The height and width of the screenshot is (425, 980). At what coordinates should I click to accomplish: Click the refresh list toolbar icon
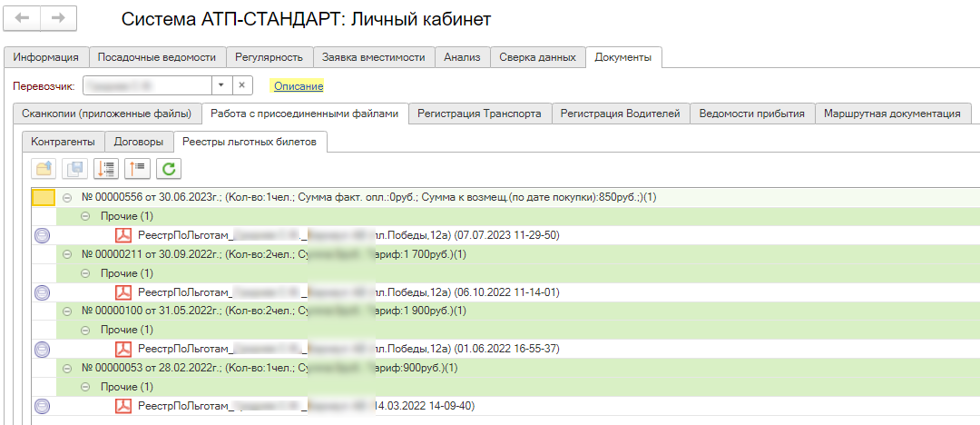[x=168, y=168]
